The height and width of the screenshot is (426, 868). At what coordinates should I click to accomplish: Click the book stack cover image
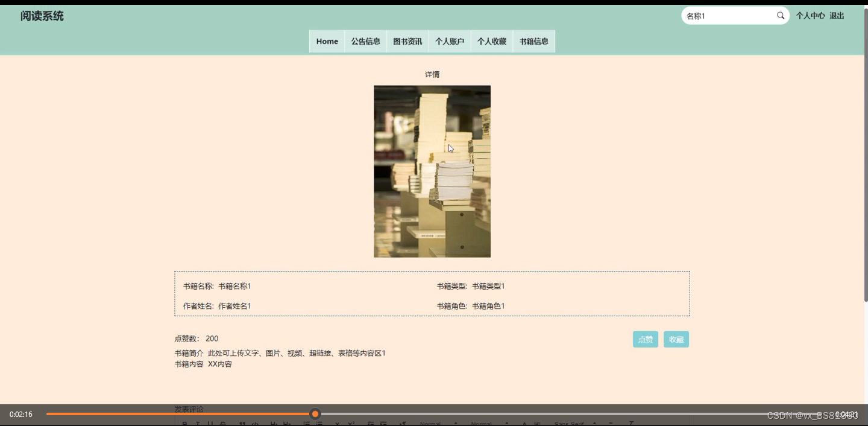[432, 171]
